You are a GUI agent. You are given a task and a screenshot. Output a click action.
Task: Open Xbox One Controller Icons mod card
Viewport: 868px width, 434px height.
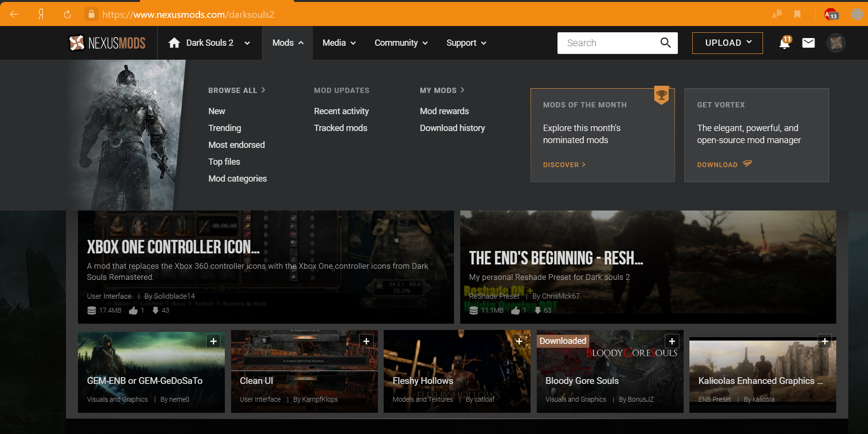click(266, 267)
